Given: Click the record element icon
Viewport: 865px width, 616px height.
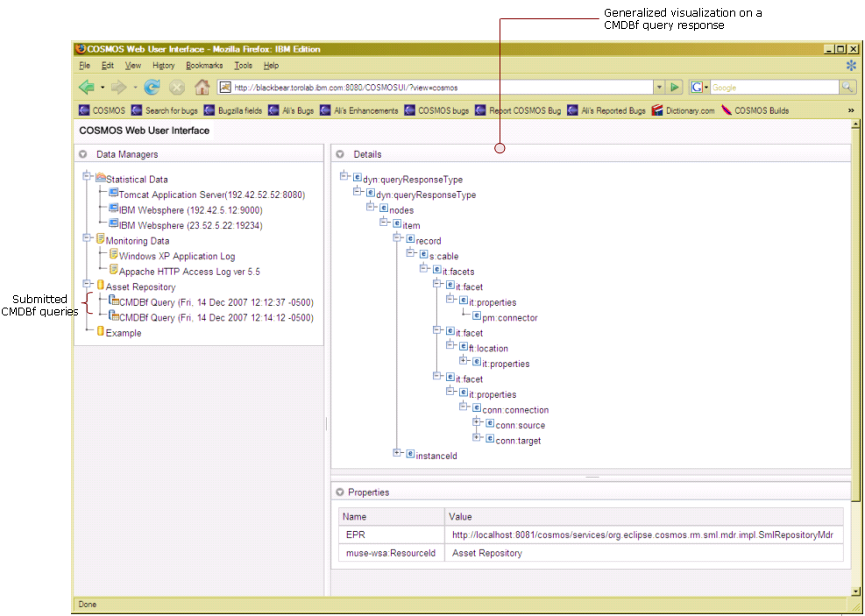Looking at the screenshot, I should (x=410, y=239).
